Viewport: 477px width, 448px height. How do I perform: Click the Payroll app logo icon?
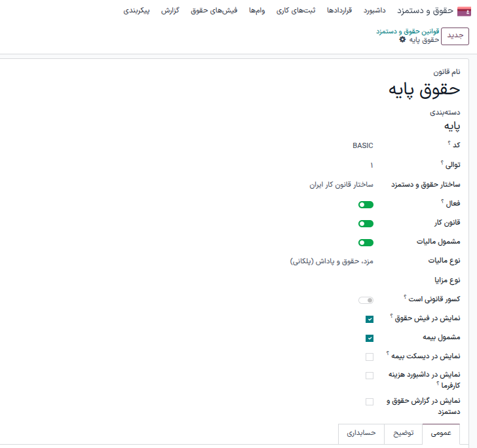[x=464, y=11]
